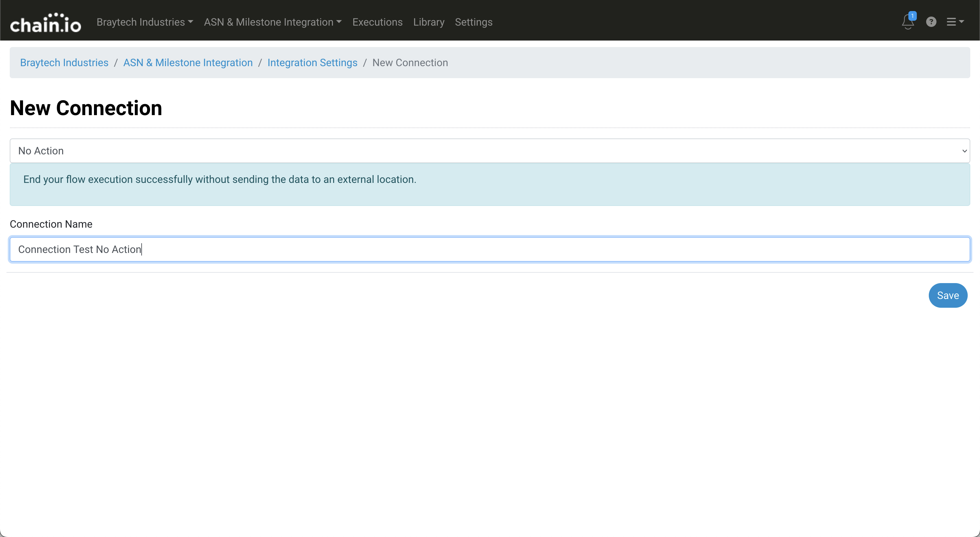Follow the Braytech Industries breadcrumb link

tap(64, 62)
